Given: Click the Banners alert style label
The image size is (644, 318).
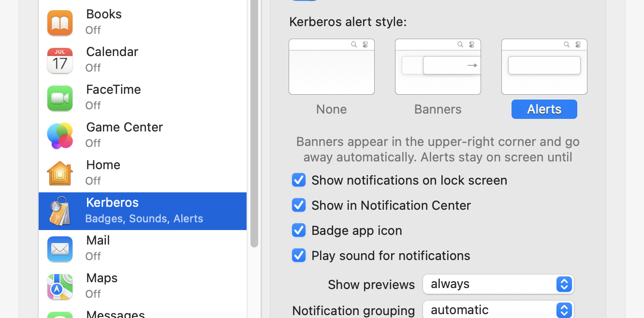Looking at the screenshot, I should 438,109.
